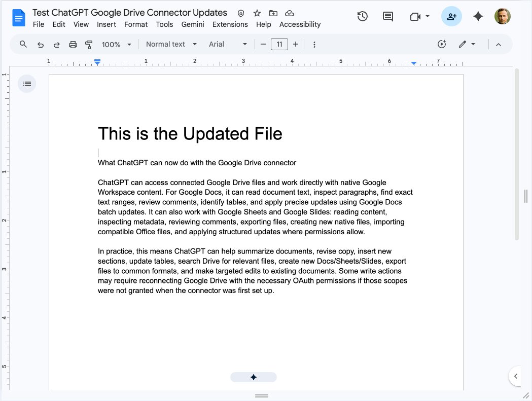Increase the font size with plus
Screen dimensions: 532x401
[296, 44]
